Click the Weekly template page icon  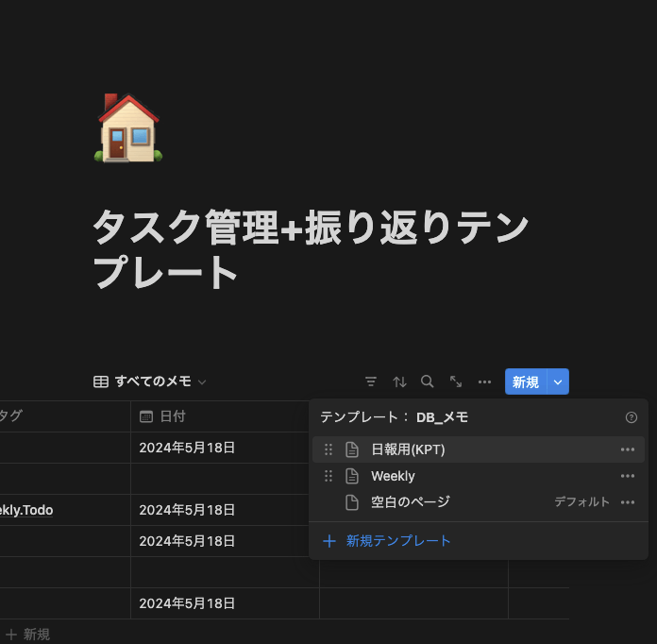tap(352, 476)
